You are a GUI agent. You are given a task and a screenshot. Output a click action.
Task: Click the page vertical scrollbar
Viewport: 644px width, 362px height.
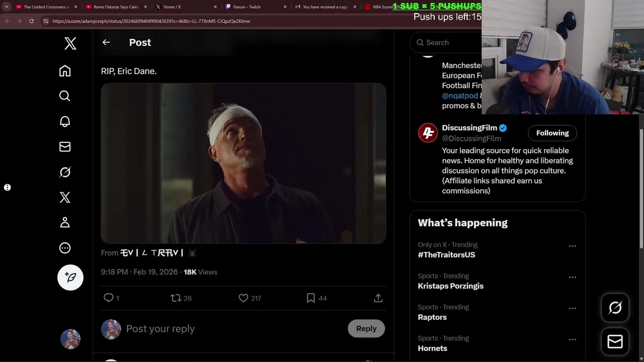(x=641, y=189)
